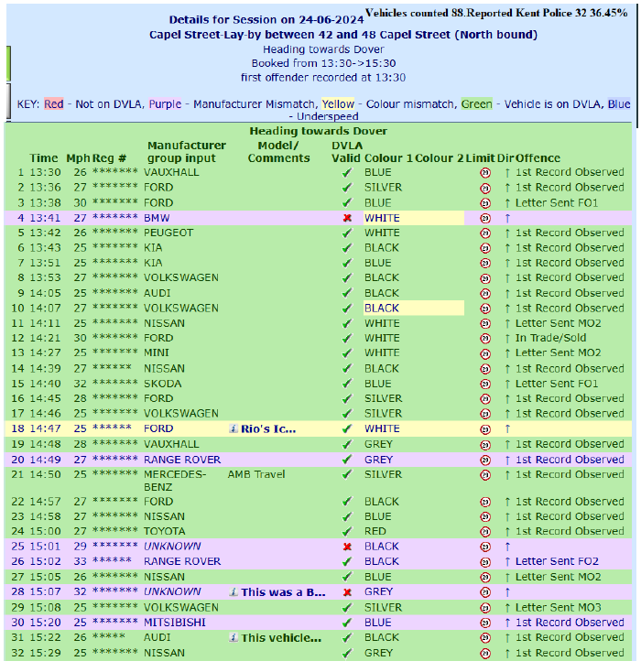Click the red cross in BMW row 4

[347, 218]
